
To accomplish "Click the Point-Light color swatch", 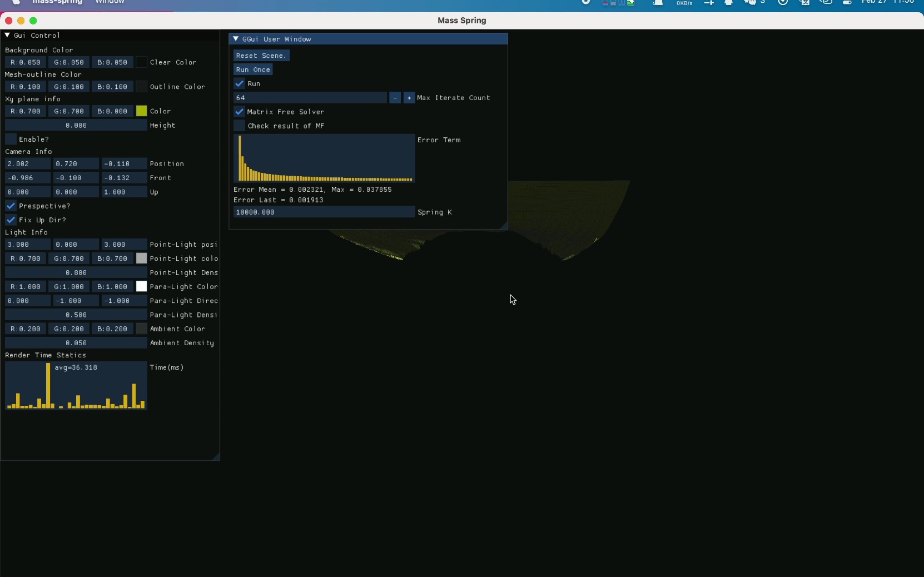I will tap(141, 258).
